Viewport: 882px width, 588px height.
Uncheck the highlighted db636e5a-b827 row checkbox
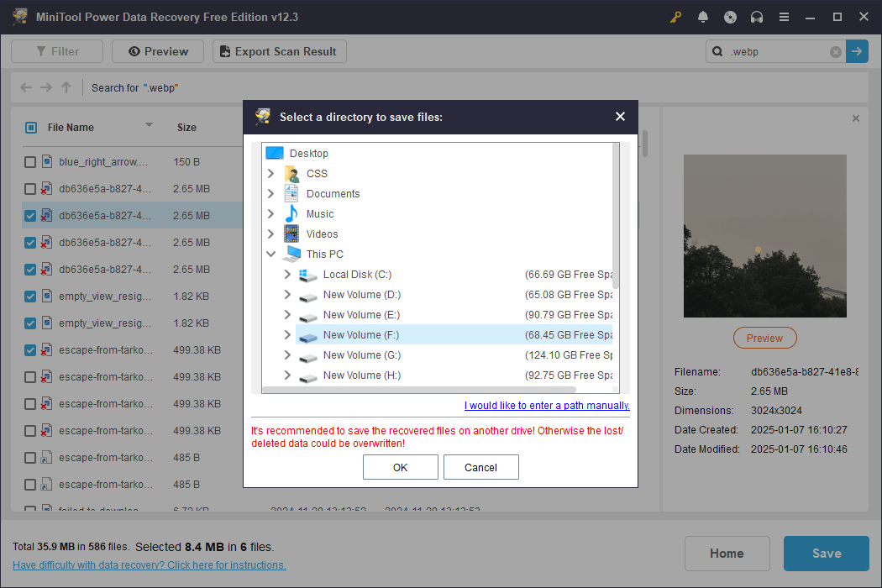(x=30, y=216)
